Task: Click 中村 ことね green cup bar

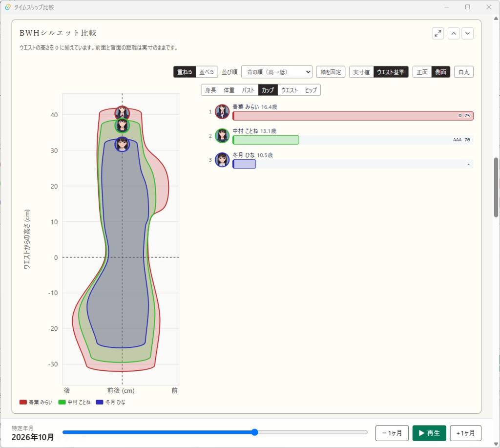Action: click(x=266, y=140)
